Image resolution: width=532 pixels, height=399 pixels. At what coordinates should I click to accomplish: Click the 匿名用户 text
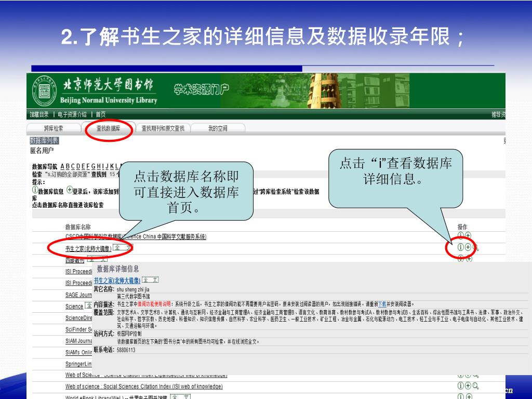point(42,151)
